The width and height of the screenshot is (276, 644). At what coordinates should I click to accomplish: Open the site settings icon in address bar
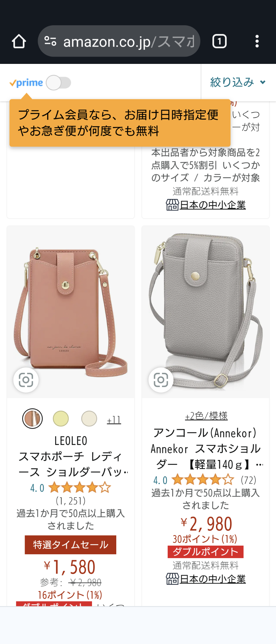click(x=50, y=41)
